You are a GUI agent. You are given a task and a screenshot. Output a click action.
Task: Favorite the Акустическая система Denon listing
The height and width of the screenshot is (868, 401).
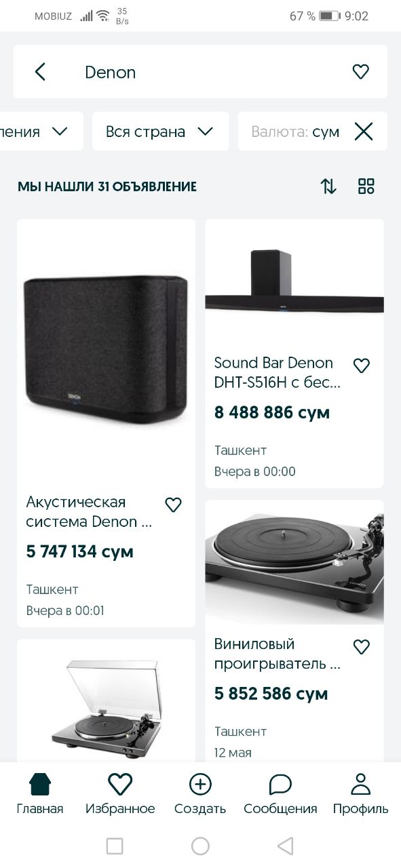pos(174,505)
